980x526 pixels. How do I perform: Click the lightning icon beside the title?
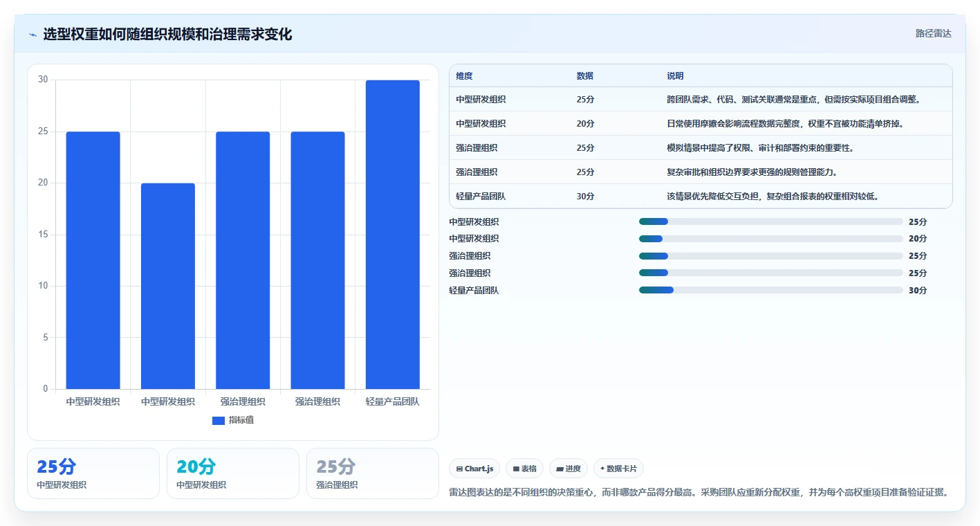click(33, 35)
